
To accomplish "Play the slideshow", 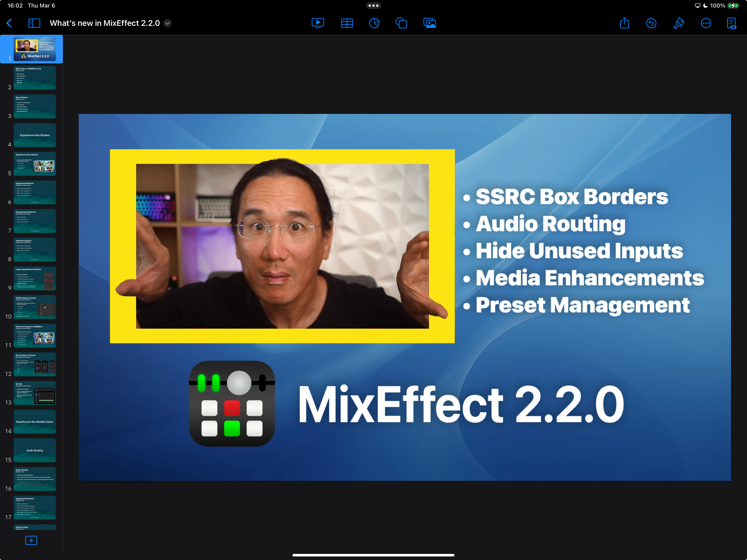I will (317, 23).
